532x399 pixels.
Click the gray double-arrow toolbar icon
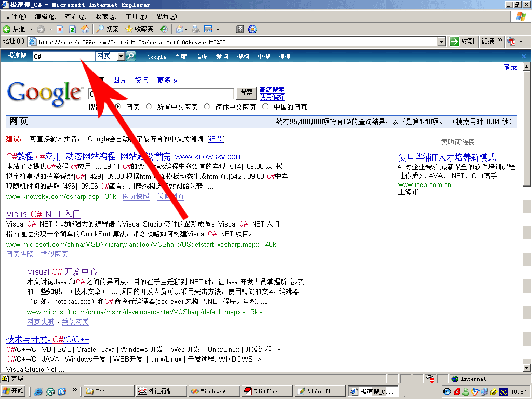(240, 29)
